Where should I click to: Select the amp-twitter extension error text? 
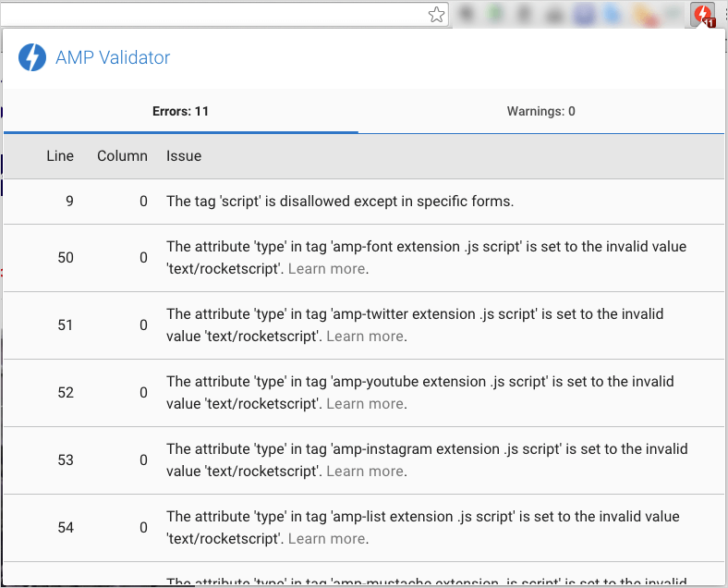point(415,325)
